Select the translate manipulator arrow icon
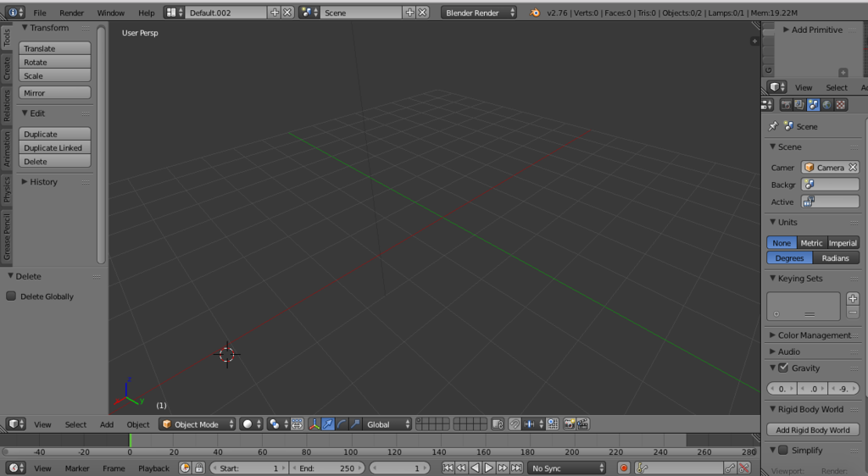Image resolution: width=868 pixels, height=476 pixels. click(x=328, y=424)
